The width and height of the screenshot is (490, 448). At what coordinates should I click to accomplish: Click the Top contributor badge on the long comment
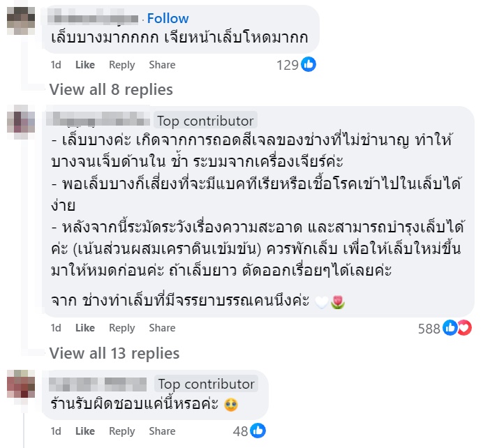coord(205,121)
